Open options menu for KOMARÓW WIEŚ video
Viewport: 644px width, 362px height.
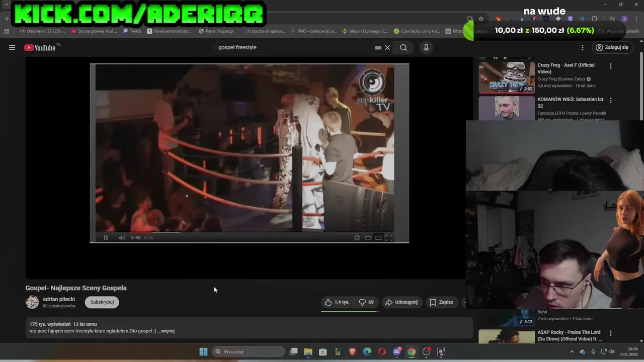click(611, 100)
